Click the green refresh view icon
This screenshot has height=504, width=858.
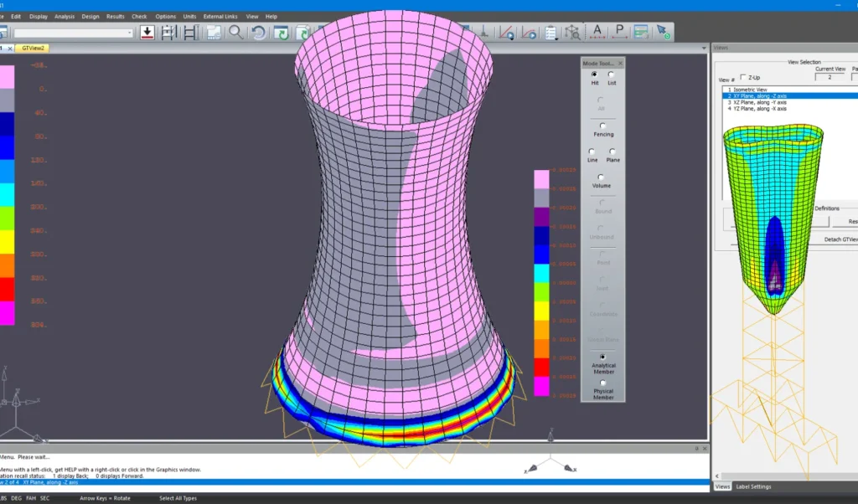[281, 33]
